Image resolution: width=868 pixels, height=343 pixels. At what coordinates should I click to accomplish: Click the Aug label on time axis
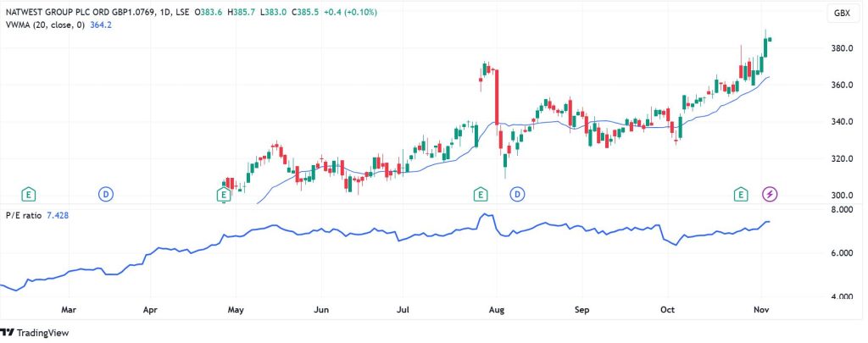coord(497,310)
